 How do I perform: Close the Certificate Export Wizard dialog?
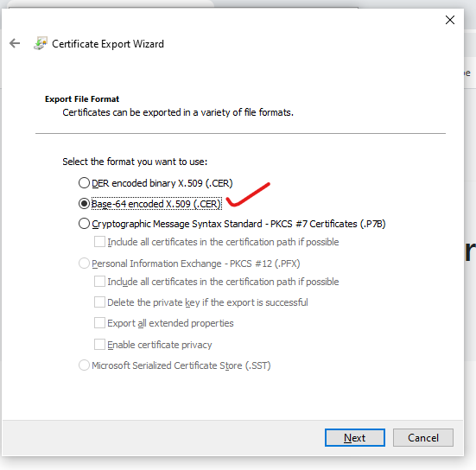point(449,20)
